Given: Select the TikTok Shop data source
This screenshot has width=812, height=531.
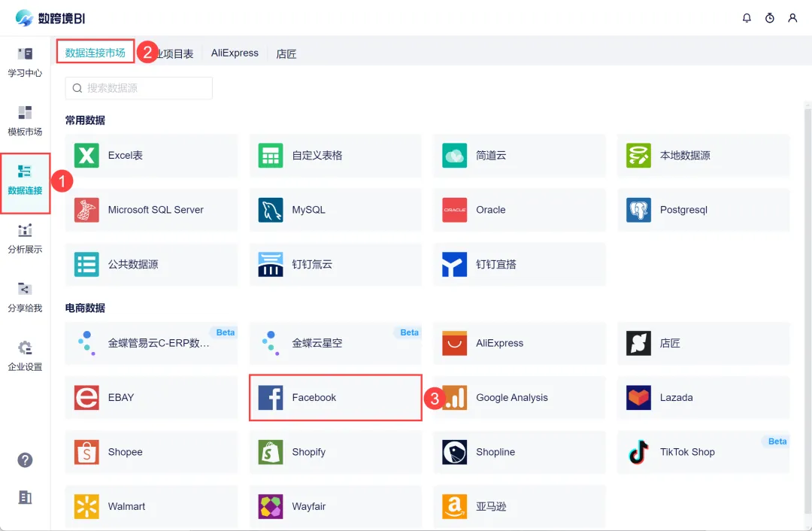Looking at the screenshot, I should tap(703, 452).
